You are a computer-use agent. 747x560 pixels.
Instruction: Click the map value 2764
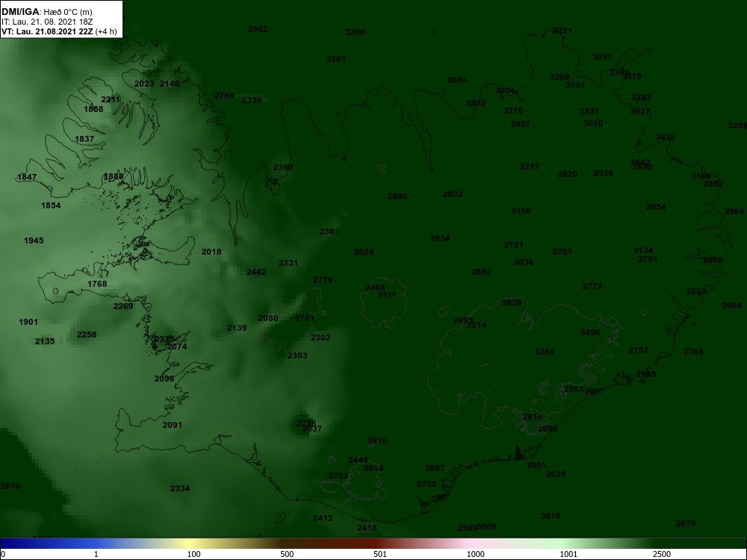[693, 352]
